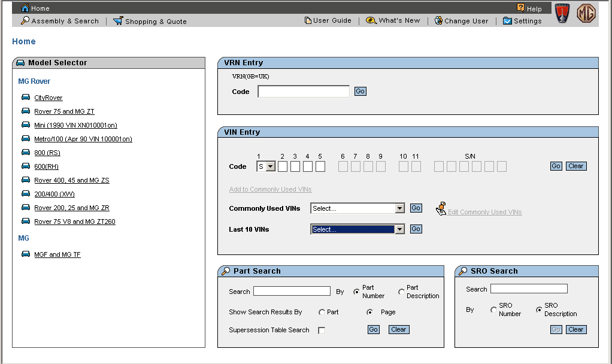
Task: Open the Change User menu item
Action: click(x=466, y=21)
